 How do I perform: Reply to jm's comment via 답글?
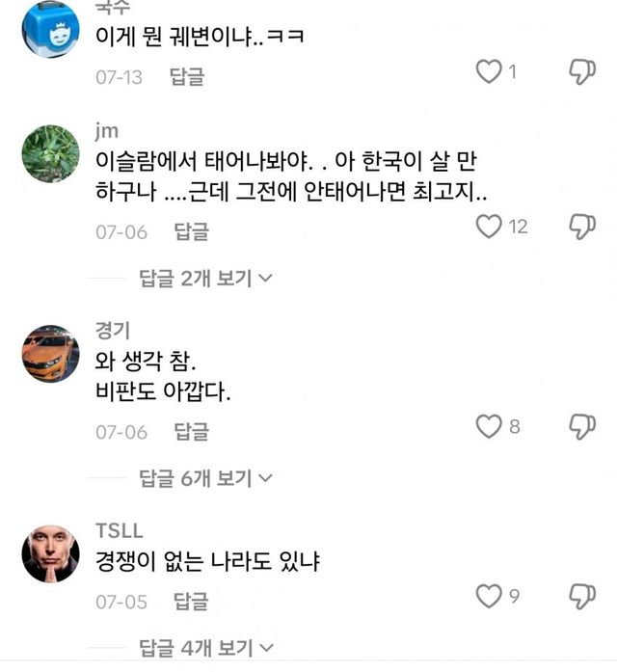(191, 231)
